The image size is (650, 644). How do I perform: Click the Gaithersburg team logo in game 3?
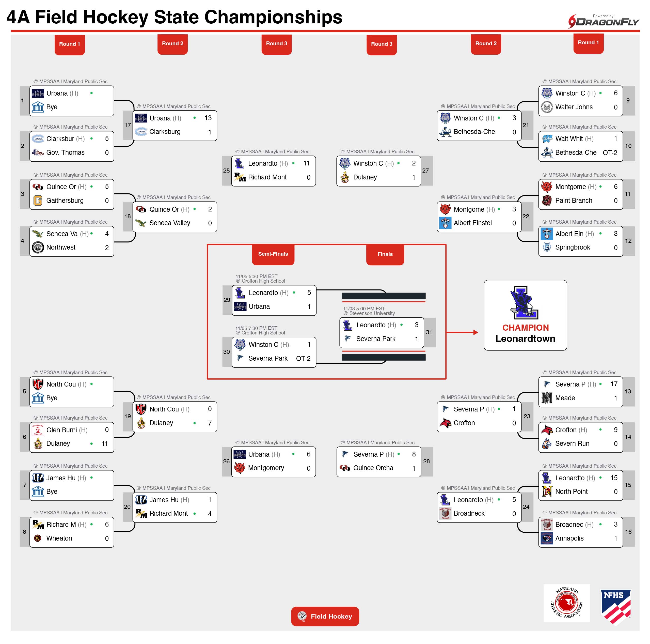38,201
